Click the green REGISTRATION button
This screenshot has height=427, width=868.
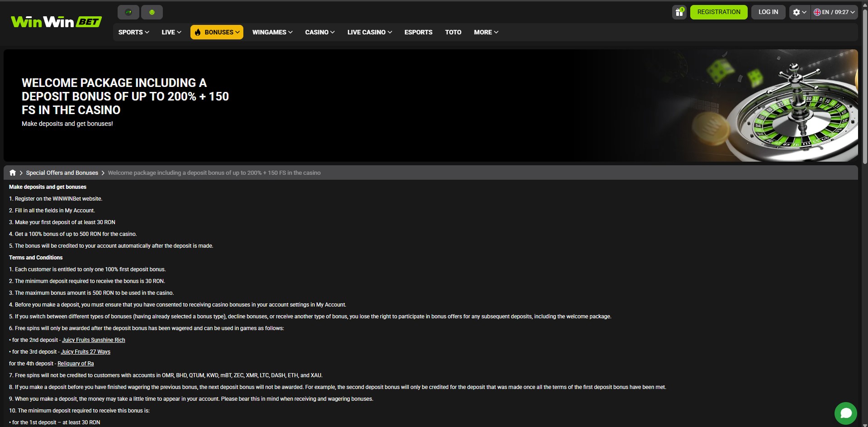click(x=719, y=12)
